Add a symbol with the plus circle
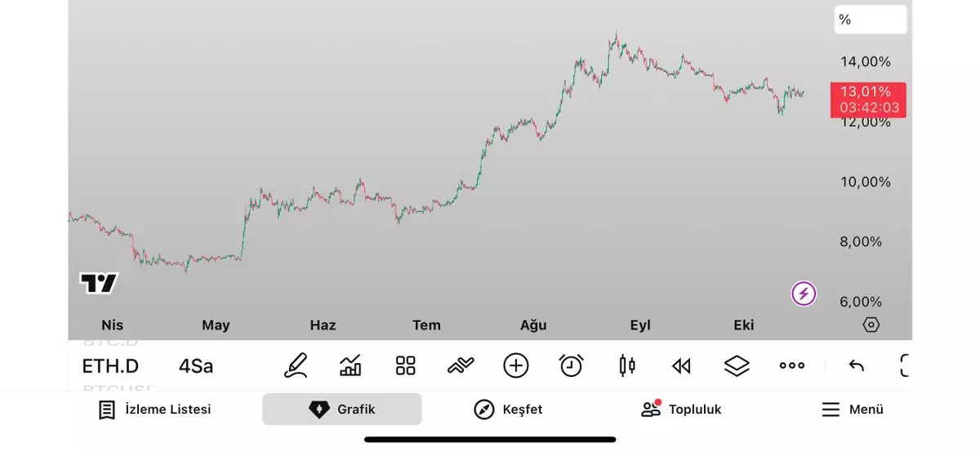 pyautogui.click(x=516, y=366)
